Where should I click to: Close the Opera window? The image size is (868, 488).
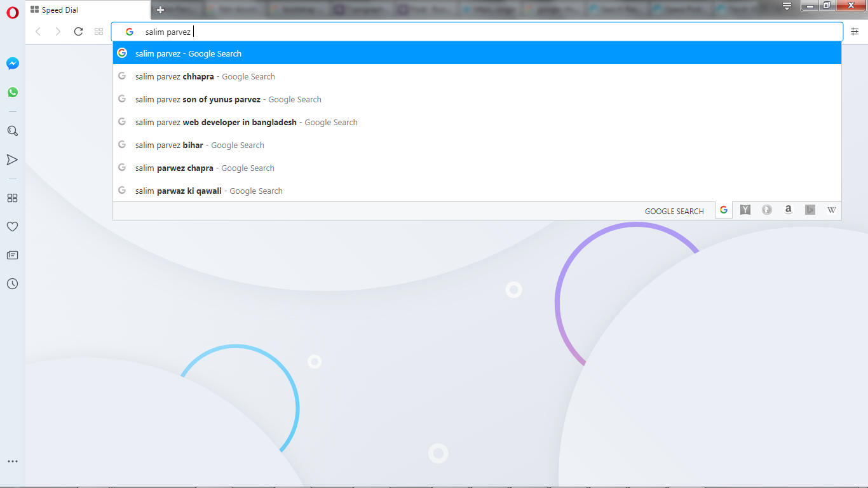pyautogui.click(x=850, y=6)
